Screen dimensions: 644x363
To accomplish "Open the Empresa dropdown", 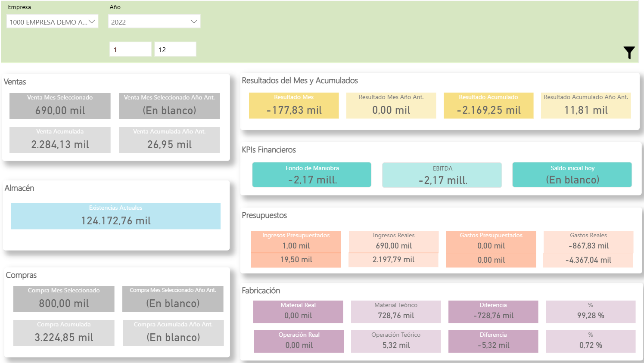I will 52,22.
